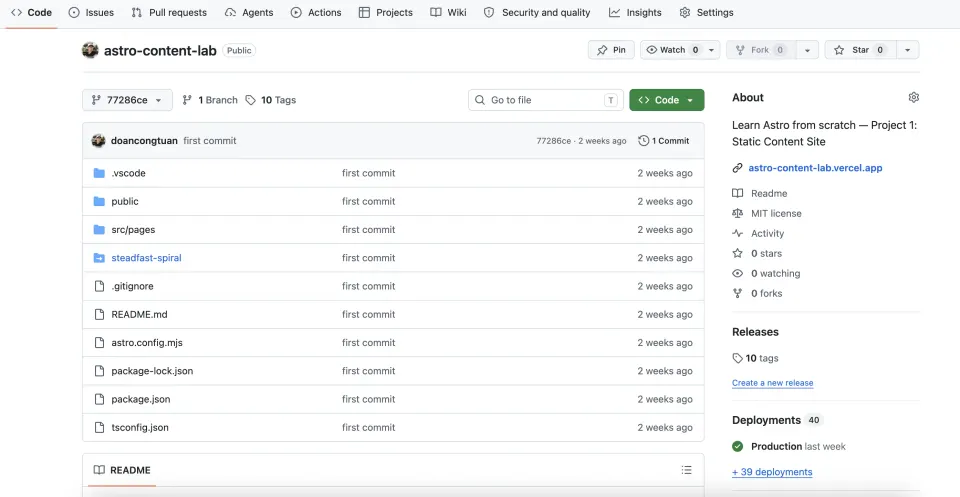Open package-lock.json file
This screenshot has width=960, height=497.
click(x=152, y=371)
